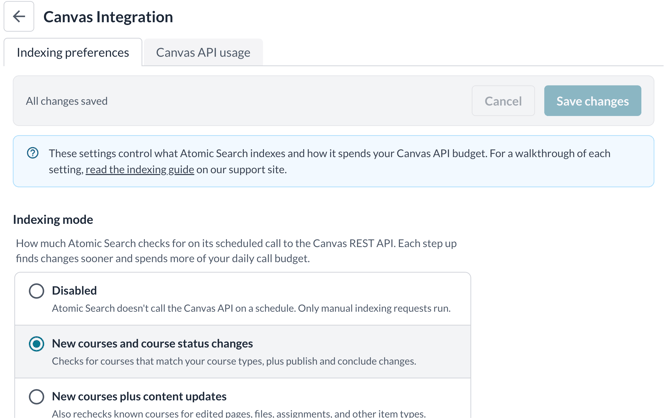
Task: Click banner text 'These settings control what Atomic Search indexes'
Action: tap(167, 153)
